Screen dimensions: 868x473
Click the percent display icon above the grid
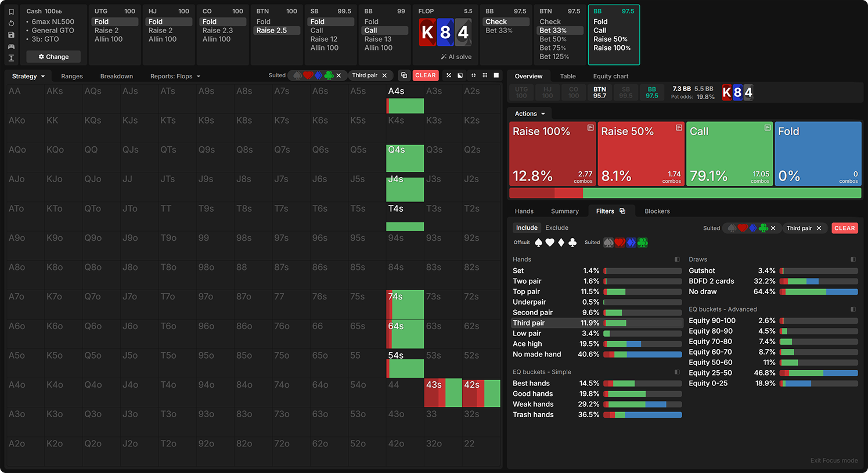point(448,75)
